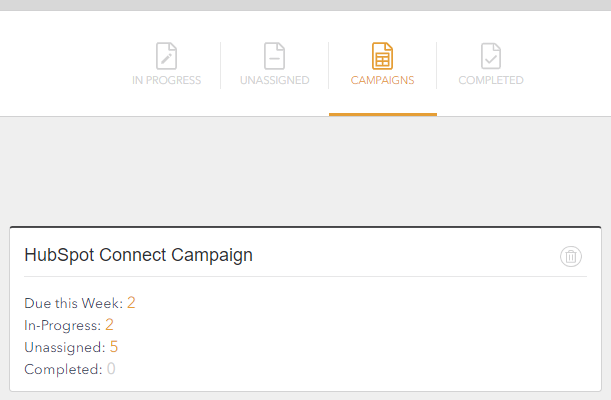Click the orange underline beneath Campaigns
This screenshot has height=400, width=611.
[x=383, y=115]
